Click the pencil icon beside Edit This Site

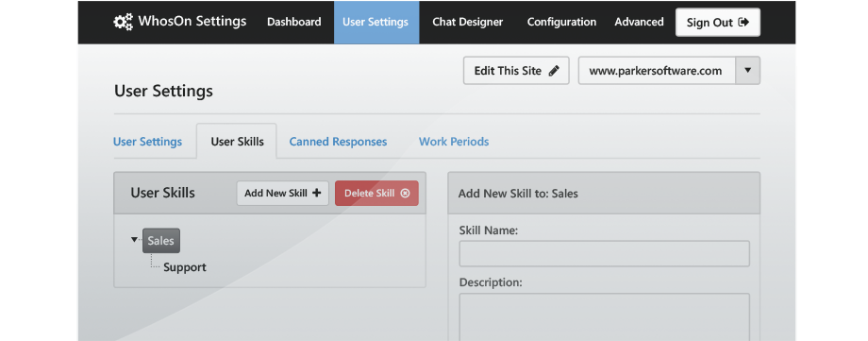pyautogui.click(x=554, y=71)
